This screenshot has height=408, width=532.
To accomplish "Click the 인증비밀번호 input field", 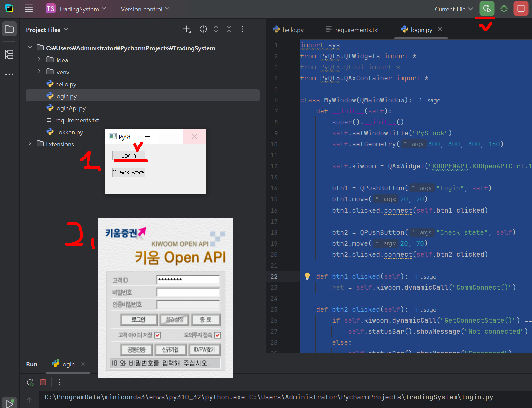I will [188, 304].
